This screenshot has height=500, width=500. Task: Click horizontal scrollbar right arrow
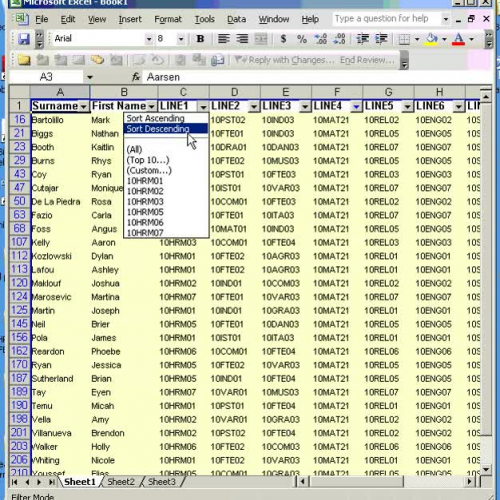[469, 481]
